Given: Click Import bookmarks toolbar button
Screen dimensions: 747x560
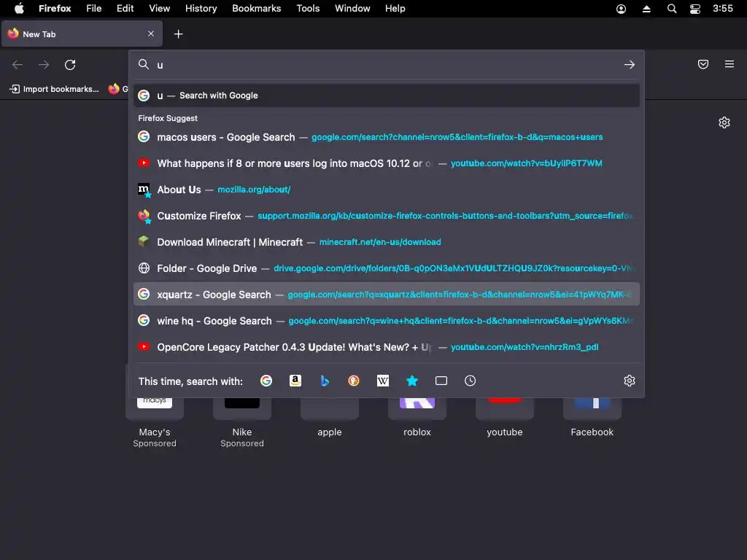Looking at the screenshot, I should pyautogui.click(x=54, y=88).
